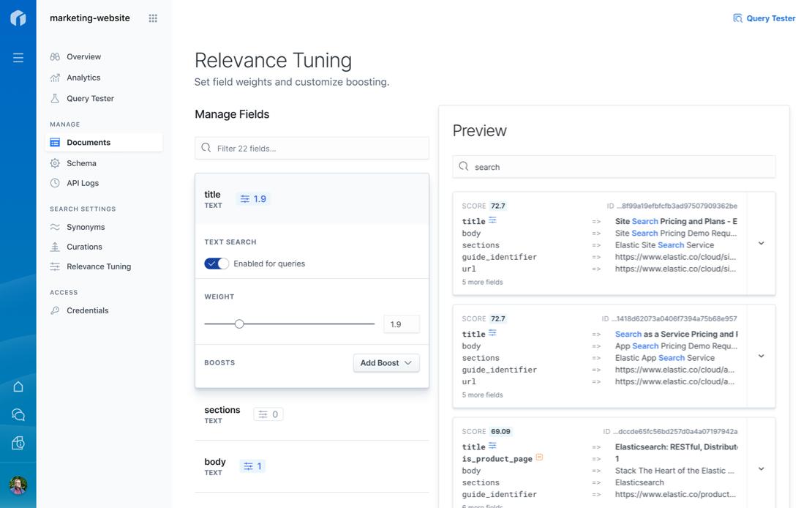Show 5 more fields in the first result

click(482, 282)
